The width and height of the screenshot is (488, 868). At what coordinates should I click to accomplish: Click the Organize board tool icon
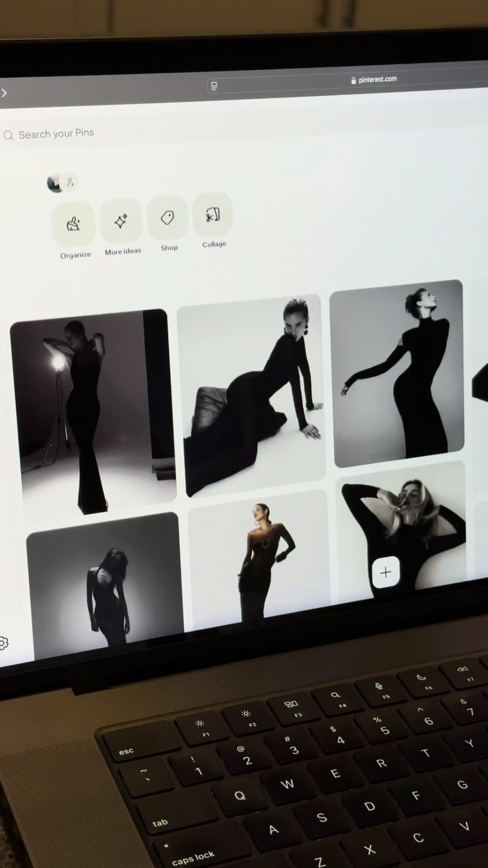tap(73, 223)
